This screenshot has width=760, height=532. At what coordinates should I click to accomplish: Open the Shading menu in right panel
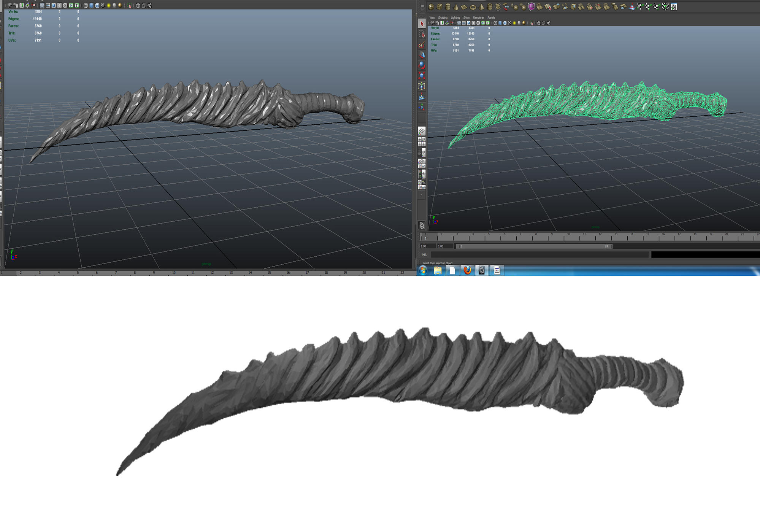443,17
